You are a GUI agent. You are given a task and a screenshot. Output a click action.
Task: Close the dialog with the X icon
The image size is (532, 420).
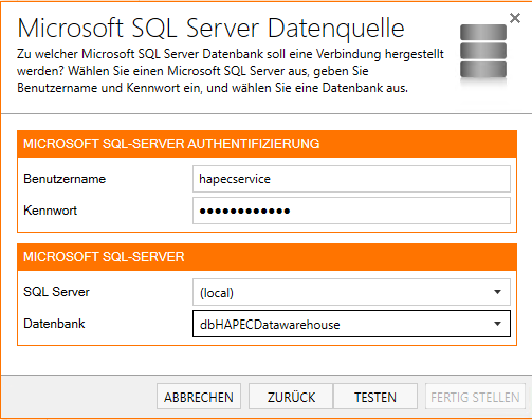pos(515,19)
